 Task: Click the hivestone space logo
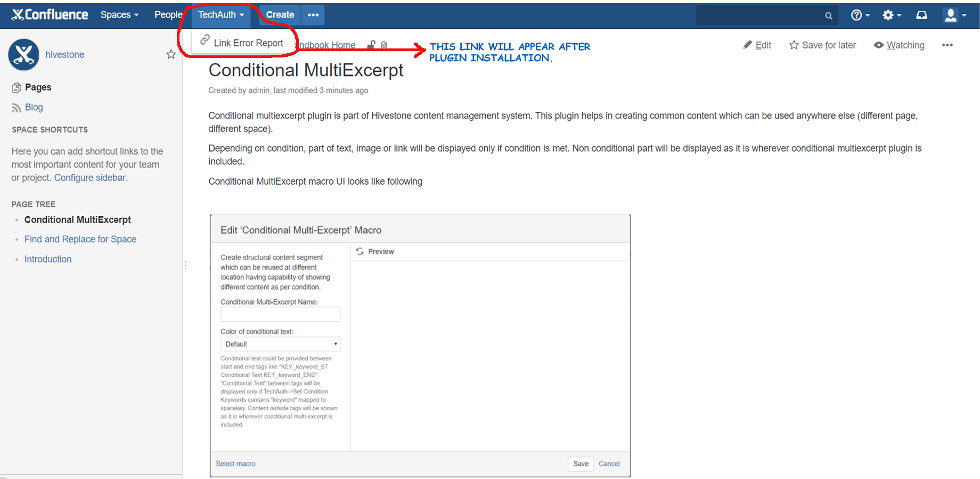pos(24,54)
